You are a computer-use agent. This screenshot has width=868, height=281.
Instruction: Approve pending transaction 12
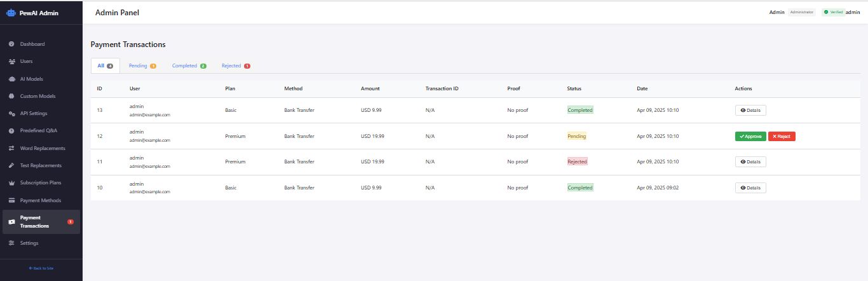750,136
